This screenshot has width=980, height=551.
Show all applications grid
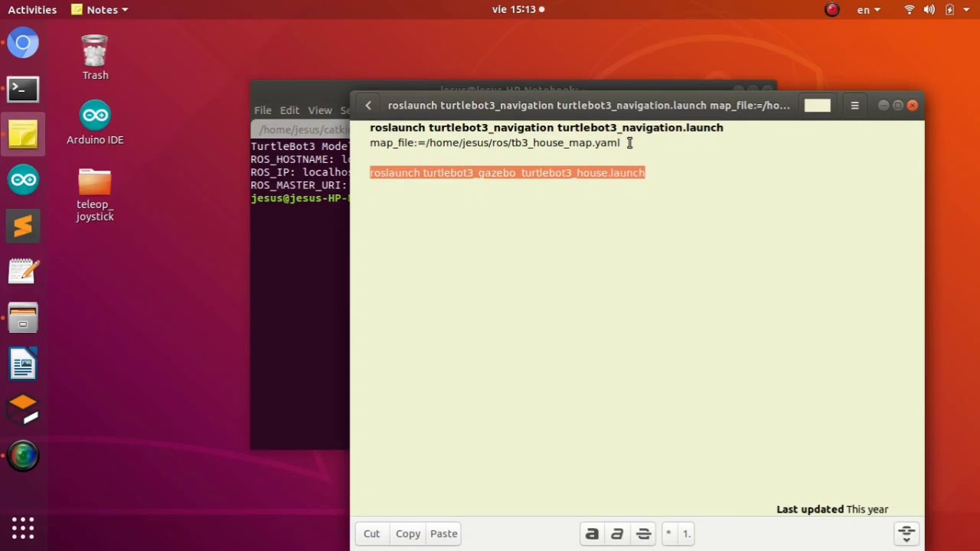point(23,527)
